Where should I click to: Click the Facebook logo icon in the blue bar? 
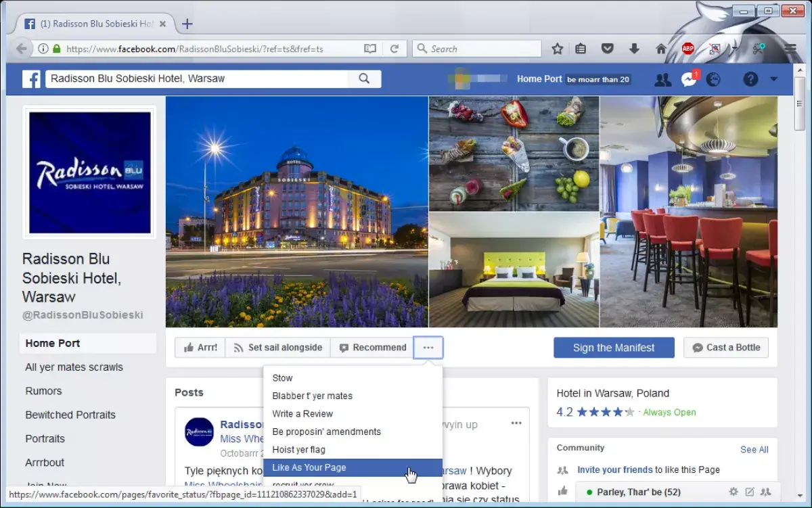click(31, 78)
